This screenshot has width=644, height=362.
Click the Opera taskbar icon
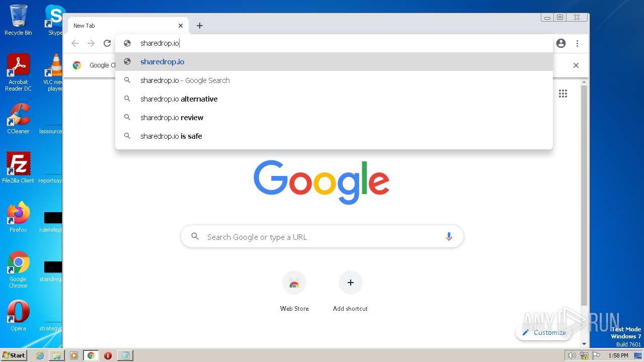pyautogui.click(x=108, y=355)
